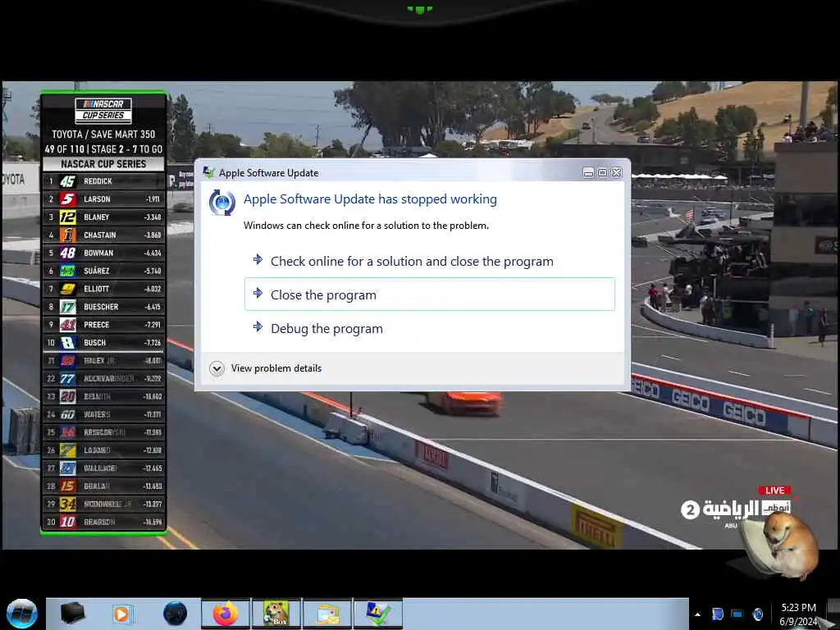The width and height of the screenshot is (840, 630).
Task: Click Suárez row in leaderboard
Action: (x=103, y=271)
